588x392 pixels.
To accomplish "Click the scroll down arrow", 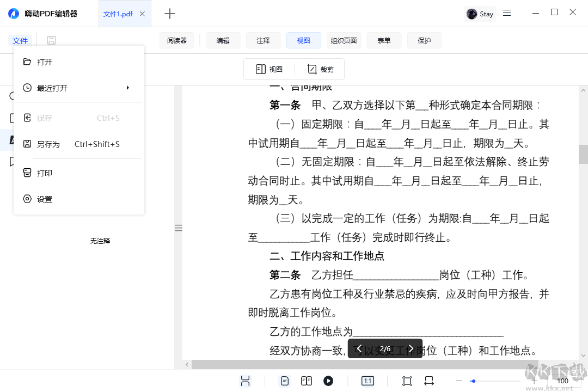I will [583, 355].
